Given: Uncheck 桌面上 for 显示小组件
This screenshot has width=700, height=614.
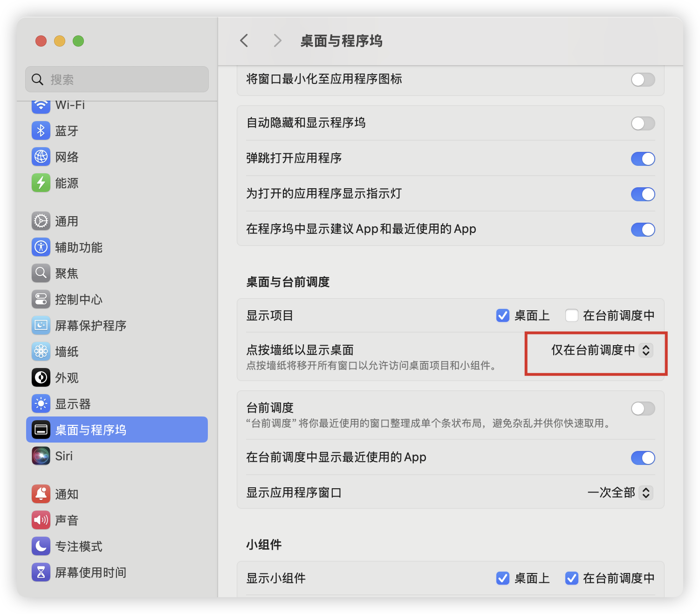Looking at the screenshot, I should 503,578.
